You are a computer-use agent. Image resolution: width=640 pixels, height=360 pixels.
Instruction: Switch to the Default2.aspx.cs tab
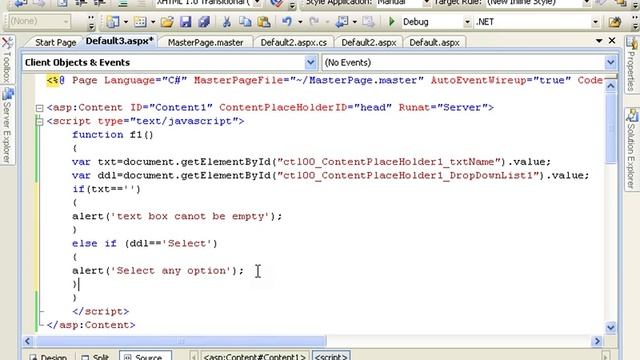click(x=293, y=42)
